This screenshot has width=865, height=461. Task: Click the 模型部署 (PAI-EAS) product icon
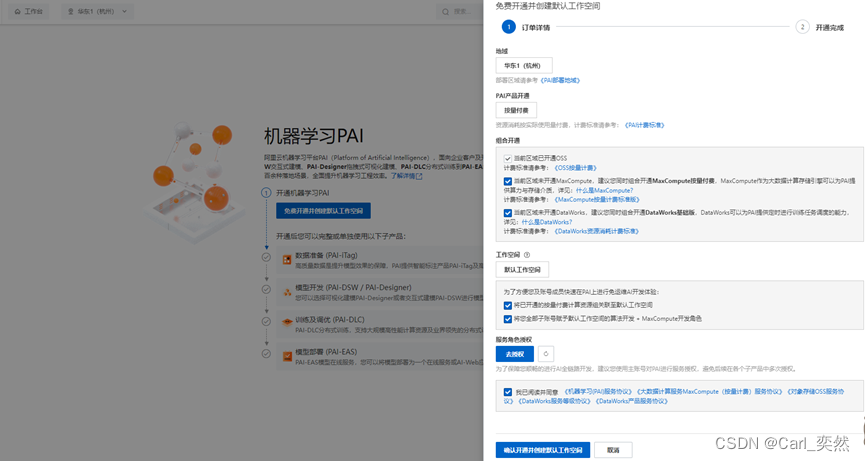287,356
